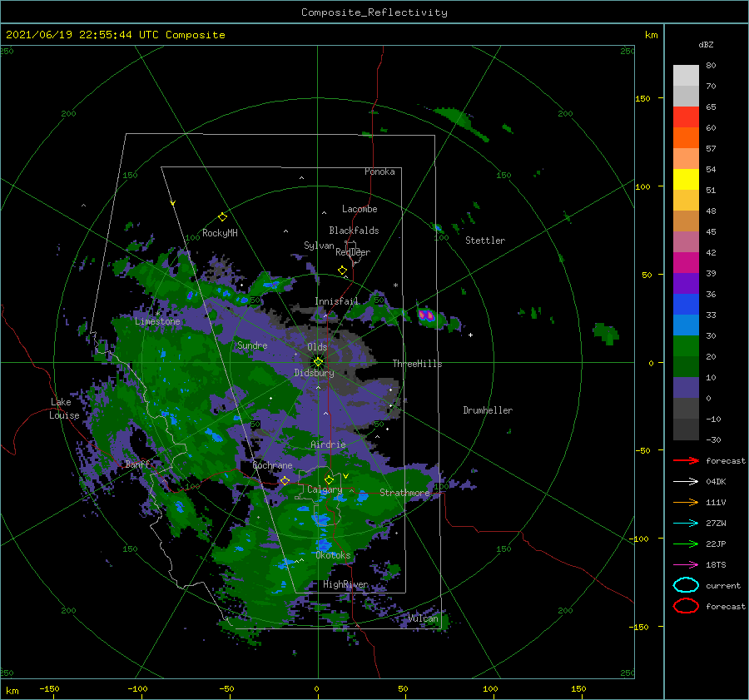Click the dark orange 57-60 dBZ swatch
Viewport: 749px width, 700px height.
(x=686, y=138)
